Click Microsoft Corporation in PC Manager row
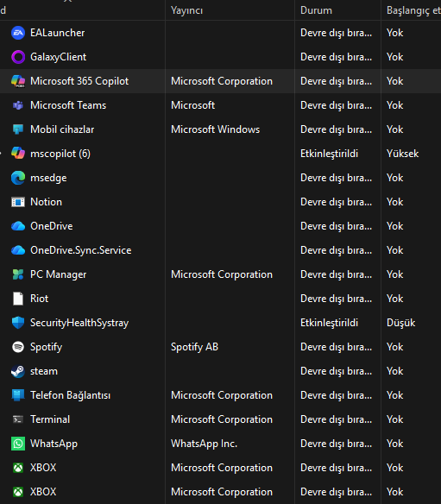 (222, 274)
